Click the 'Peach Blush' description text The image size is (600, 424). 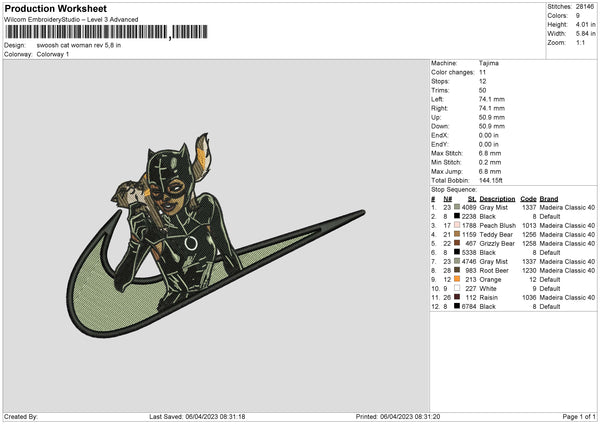(x=497, y=225)
